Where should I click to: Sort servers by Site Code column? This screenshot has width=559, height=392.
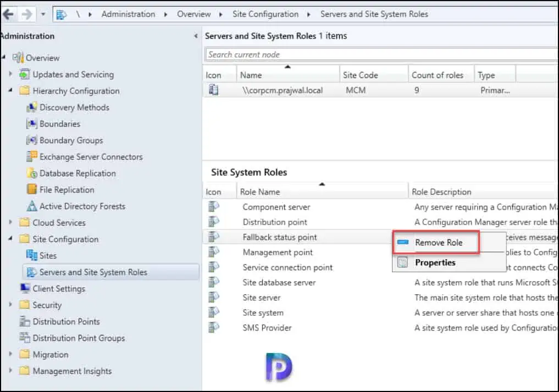pos(374,75)
